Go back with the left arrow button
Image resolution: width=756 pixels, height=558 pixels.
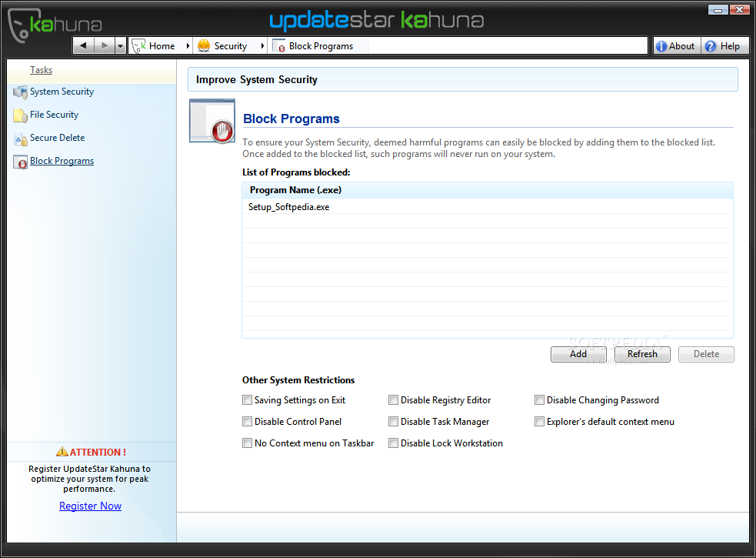pos(83,45)
